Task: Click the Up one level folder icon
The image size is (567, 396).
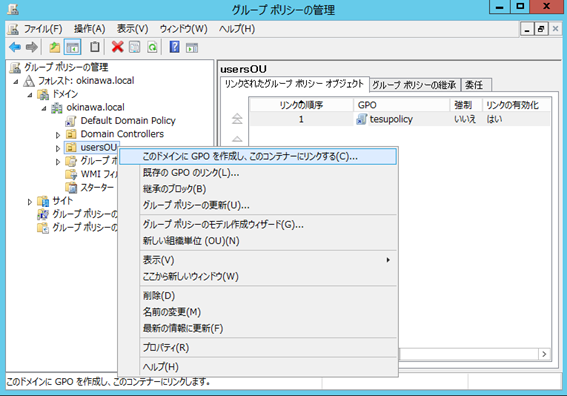Action: 55,47
